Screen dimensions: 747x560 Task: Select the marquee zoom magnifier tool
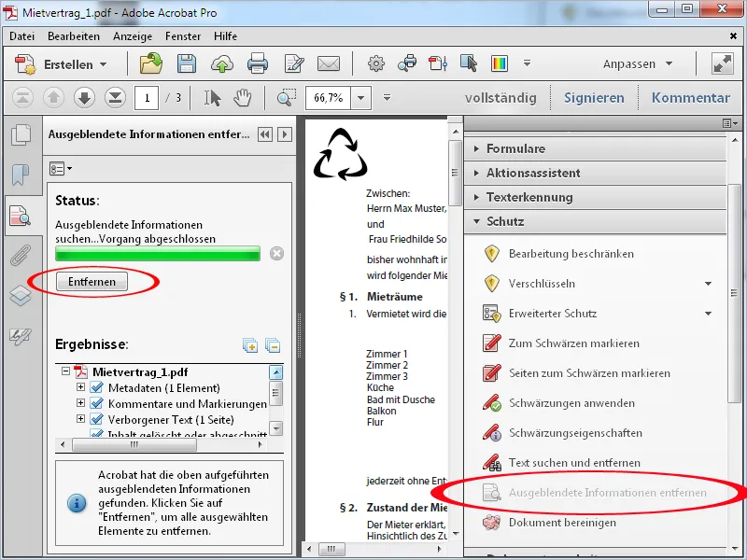coord(287,97)
